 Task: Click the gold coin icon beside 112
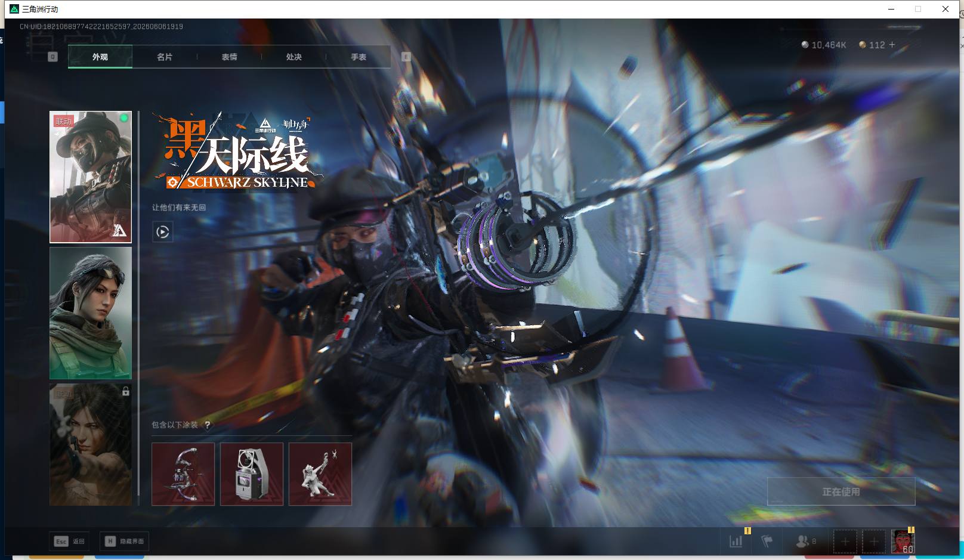(x=862, y=45)
